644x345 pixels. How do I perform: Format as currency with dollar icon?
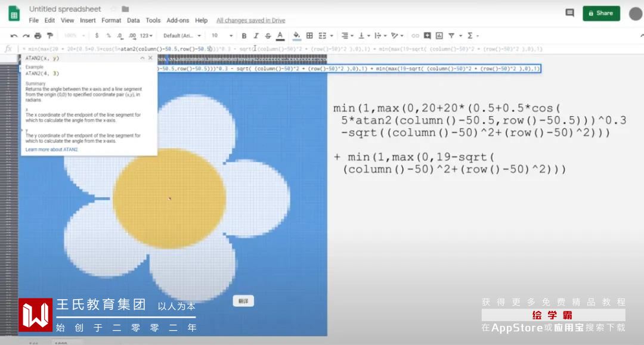tap(97, 36)
